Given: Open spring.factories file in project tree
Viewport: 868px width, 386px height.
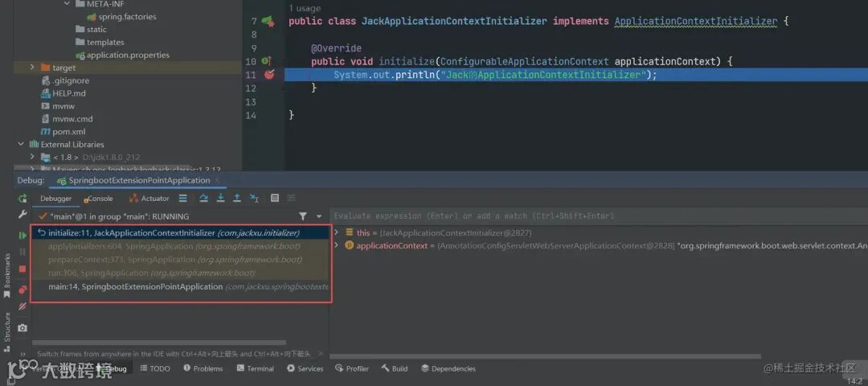Looking at the screenshot, I should [121, 17].
